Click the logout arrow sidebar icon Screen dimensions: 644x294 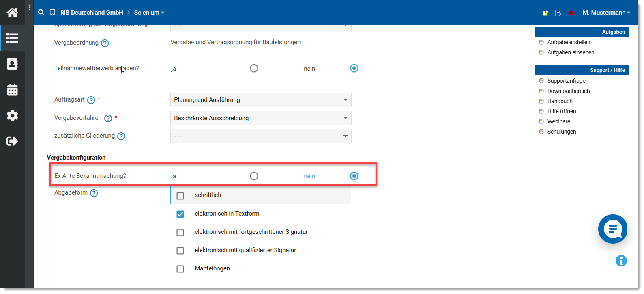pos(12,141)
